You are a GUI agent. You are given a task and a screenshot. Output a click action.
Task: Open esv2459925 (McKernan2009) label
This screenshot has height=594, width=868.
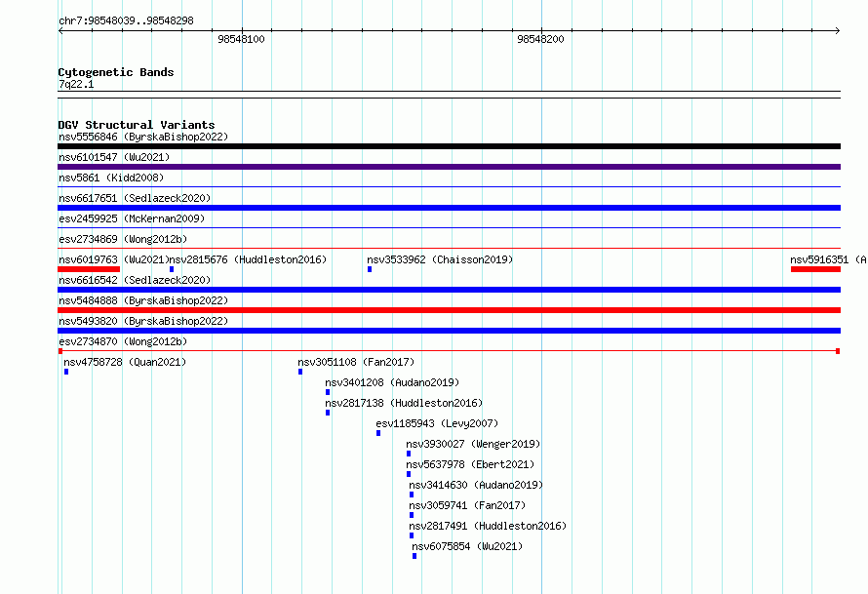click(x=132, y=218)
